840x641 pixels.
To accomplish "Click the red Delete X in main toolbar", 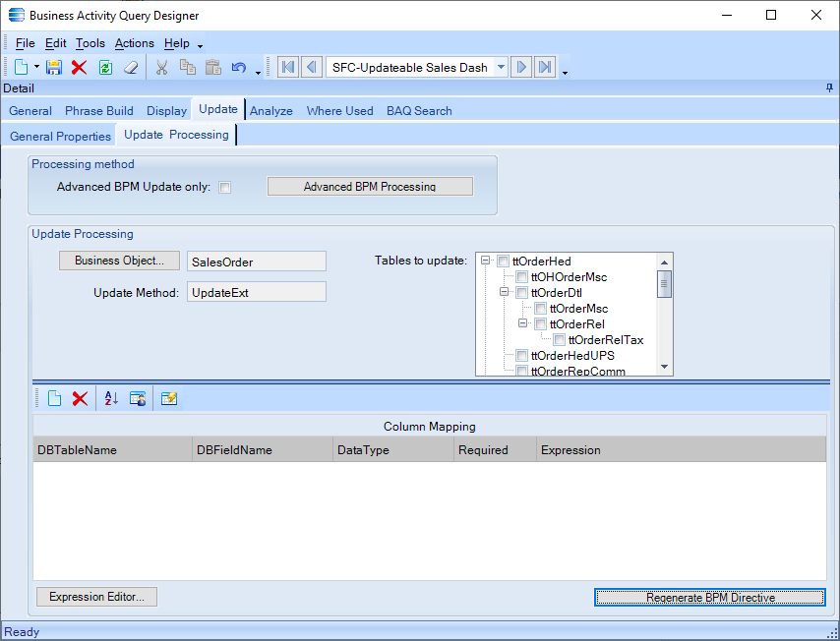I will [x=80, y=68].
